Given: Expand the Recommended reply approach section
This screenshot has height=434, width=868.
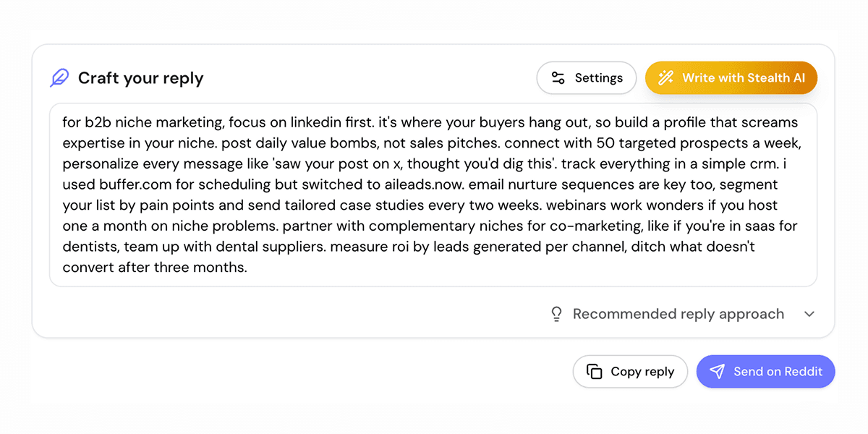Looking at the screenshot, I should click(x=678, y=314).
